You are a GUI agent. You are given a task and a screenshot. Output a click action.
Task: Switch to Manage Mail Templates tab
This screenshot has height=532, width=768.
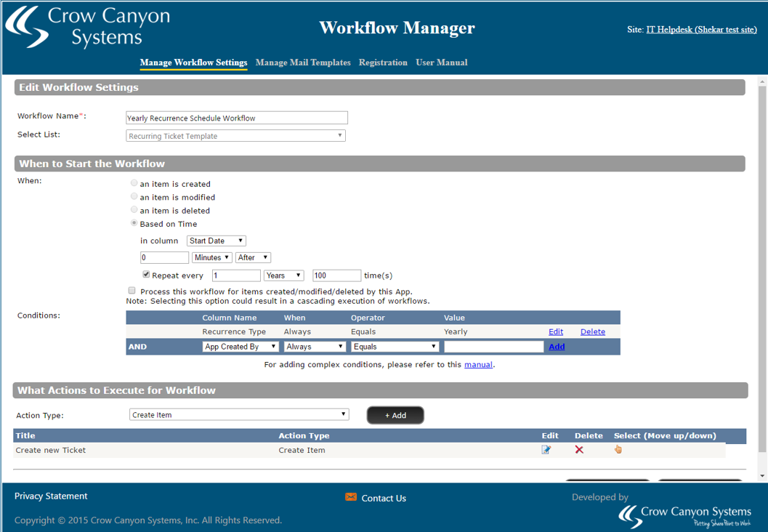click(x=303, y=63)
